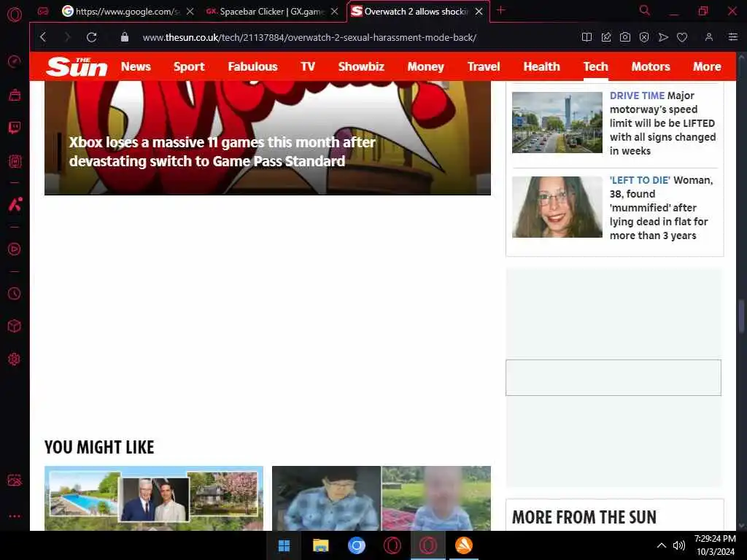The height and width of the screenshot is (560, 747).
Task: Open 'LEFT TO DIE' woman found story
Action: 661,208
